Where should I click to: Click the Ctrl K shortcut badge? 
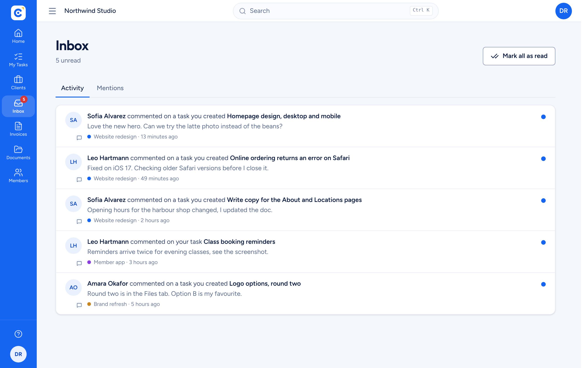click(421, 11)
